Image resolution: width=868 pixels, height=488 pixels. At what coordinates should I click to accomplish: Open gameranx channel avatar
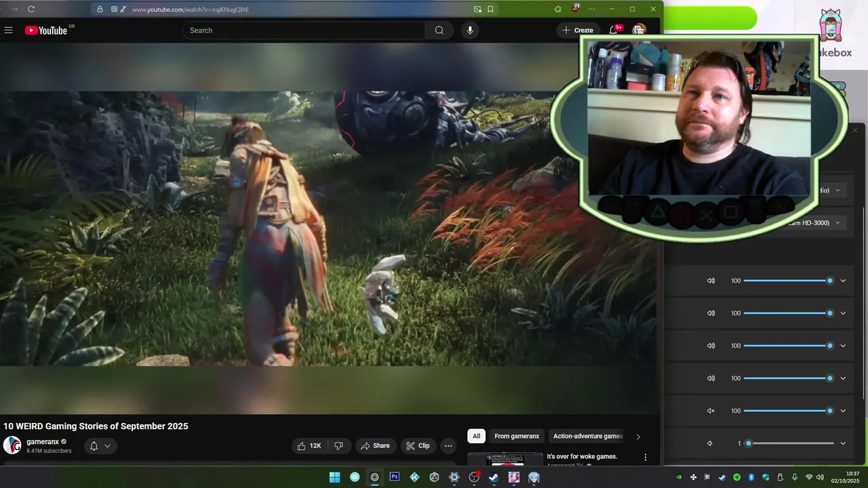12,445
